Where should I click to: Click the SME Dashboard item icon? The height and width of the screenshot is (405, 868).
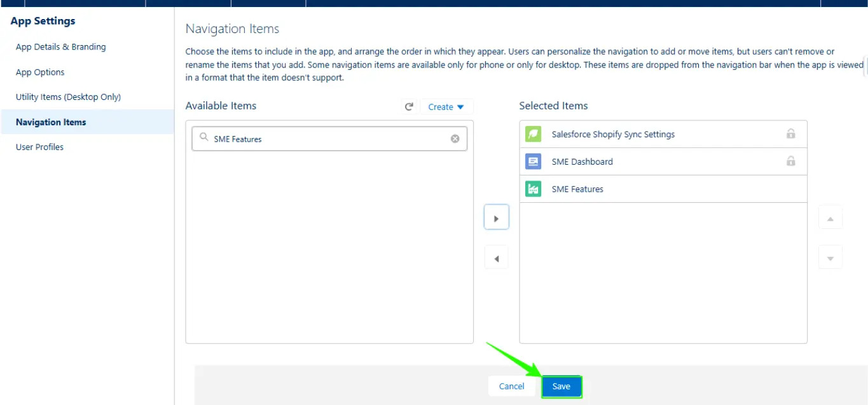[x=533, y=161]
